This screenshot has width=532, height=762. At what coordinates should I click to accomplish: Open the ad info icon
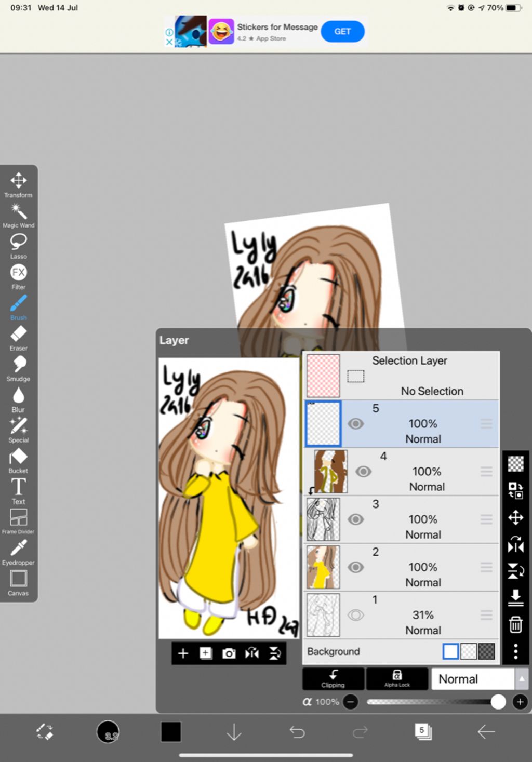pyautogui.click(x=169, y=32)
